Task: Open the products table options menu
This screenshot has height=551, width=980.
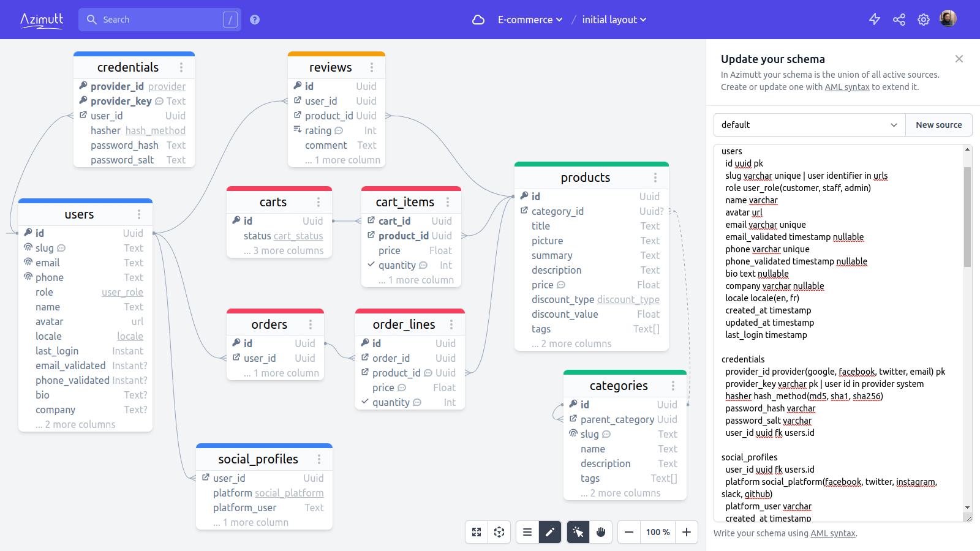Action: pos(656,177)
